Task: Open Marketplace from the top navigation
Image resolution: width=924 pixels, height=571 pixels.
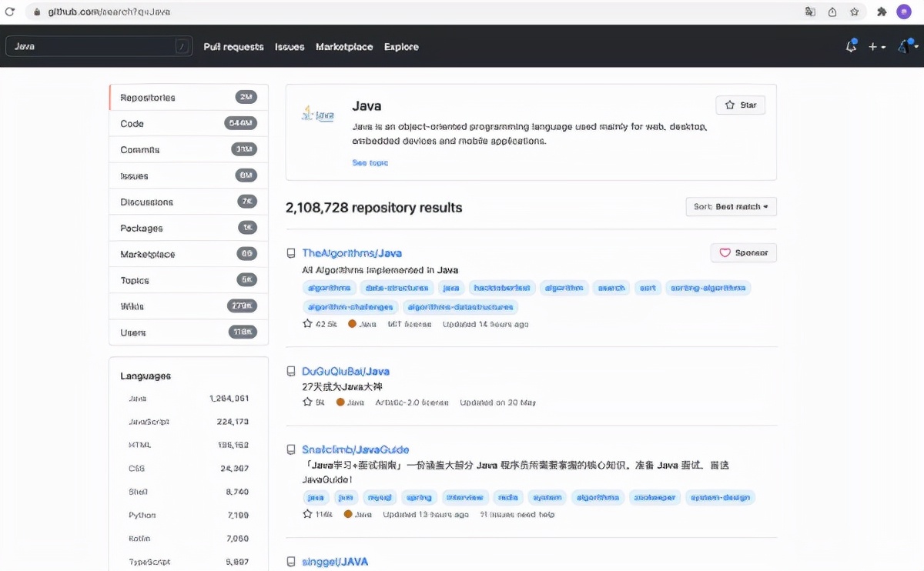Action: (343, 47)
